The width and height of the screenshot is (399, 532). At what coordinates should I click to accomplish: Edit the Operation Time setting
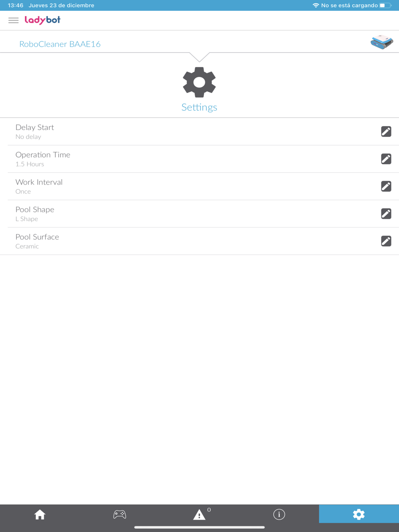[386, 159]
